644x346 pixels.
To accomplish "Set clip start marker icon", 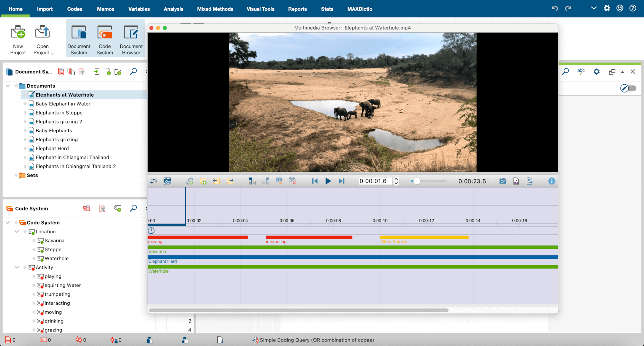I will [252, 181].
